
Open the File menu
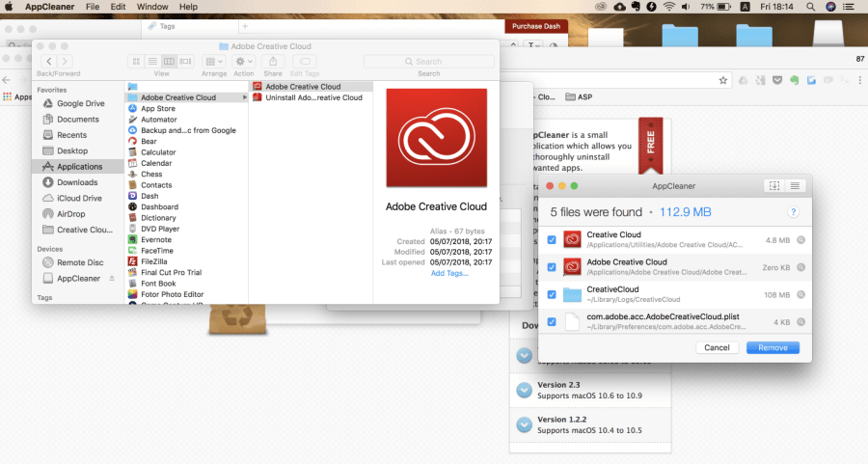pos(93,7)
